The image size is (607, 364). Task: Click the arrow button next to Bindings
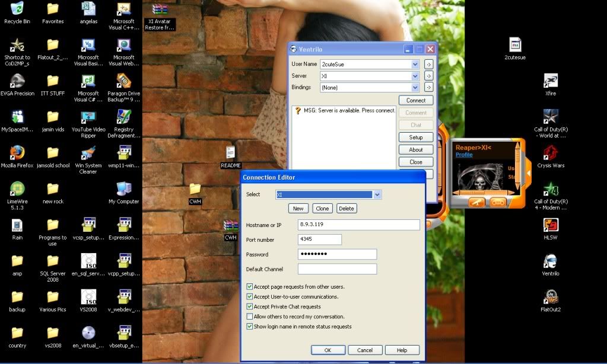(428, 87)
